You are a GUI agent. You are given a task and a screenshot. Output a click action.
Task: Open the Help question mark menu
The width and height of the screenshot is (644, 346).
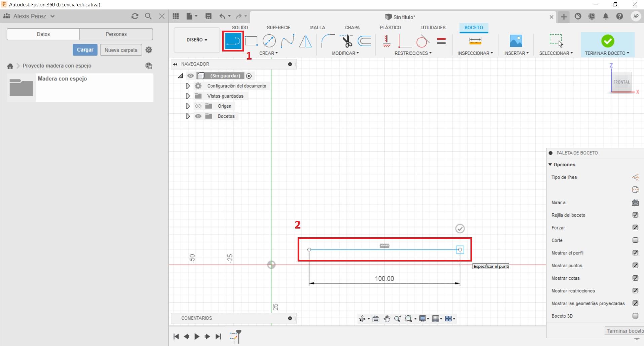[x=619, y=16]
